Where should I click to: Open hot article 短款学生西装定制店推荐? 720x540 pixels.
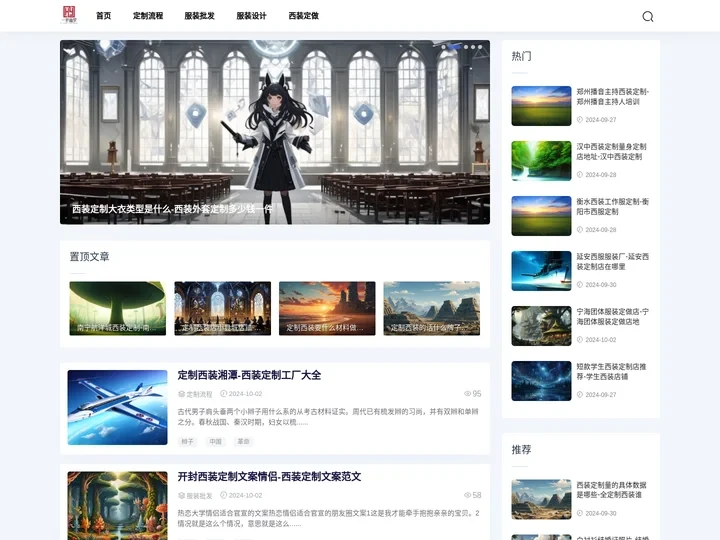point(612,371)
